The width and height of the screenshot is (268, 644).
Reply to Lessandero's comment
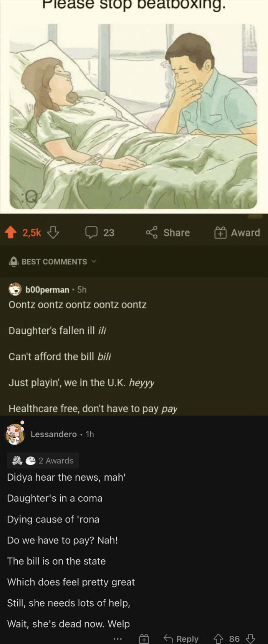tap(181, 639)
